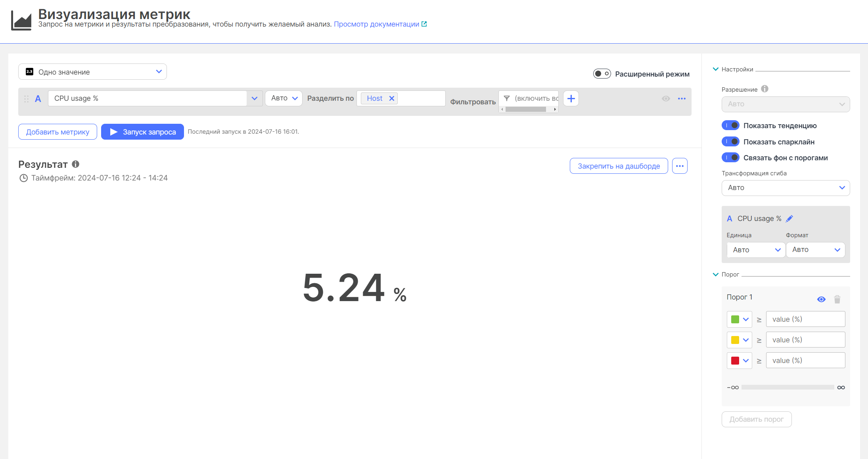Screen dimensions: 868x459
Task: Toggle Порог 1 visibility eye icon
Action: (x=821, y=299)
